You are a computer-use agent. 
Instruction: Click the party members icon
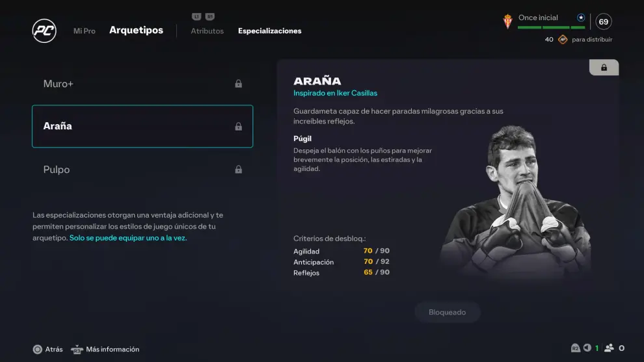tap(609, 348)
